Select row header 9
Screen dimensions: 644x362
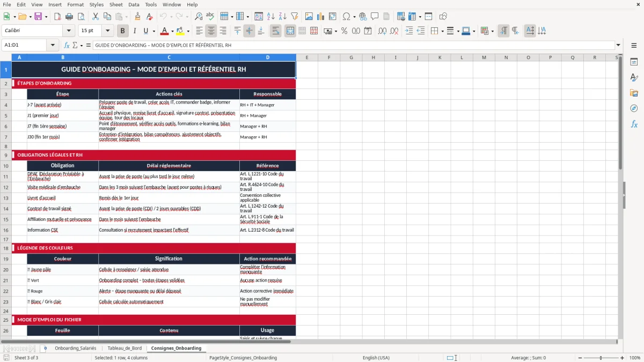tap(6, 155)
